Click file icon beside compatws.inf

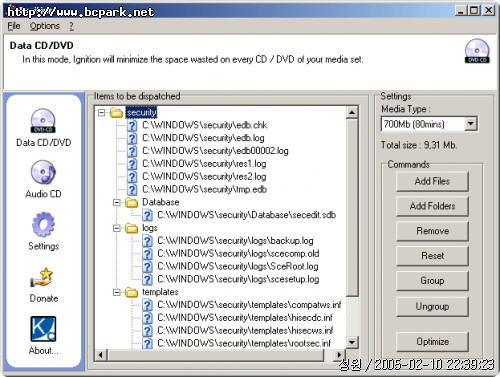point(147,305)
